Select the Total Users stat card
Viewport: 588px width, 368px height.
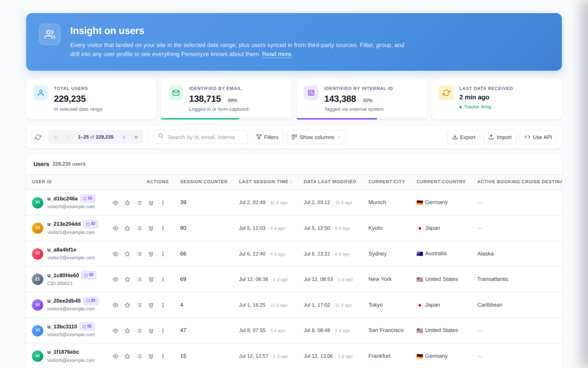[91, 99]
